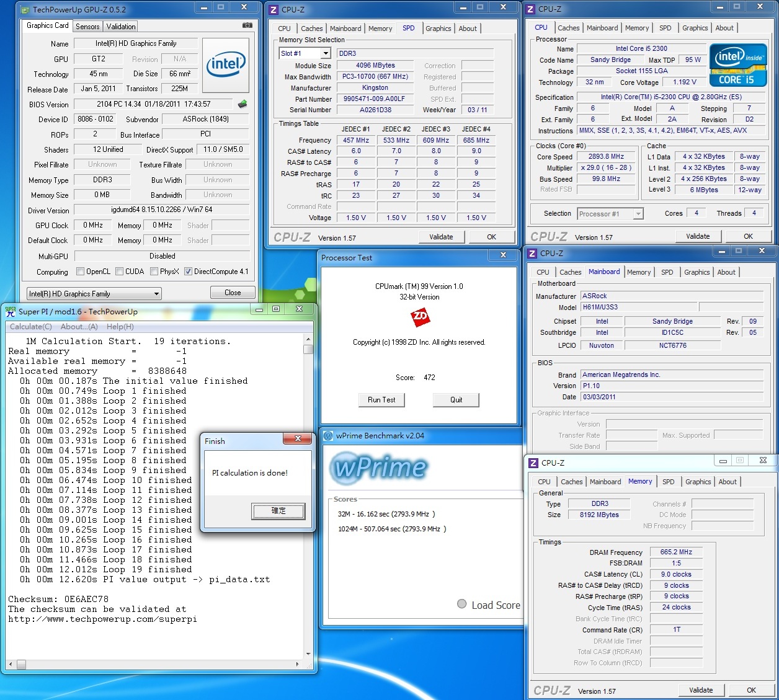Switch to the Sensors tab in GPU-Z
Viewport: 779px width, 700px height.
87,27
